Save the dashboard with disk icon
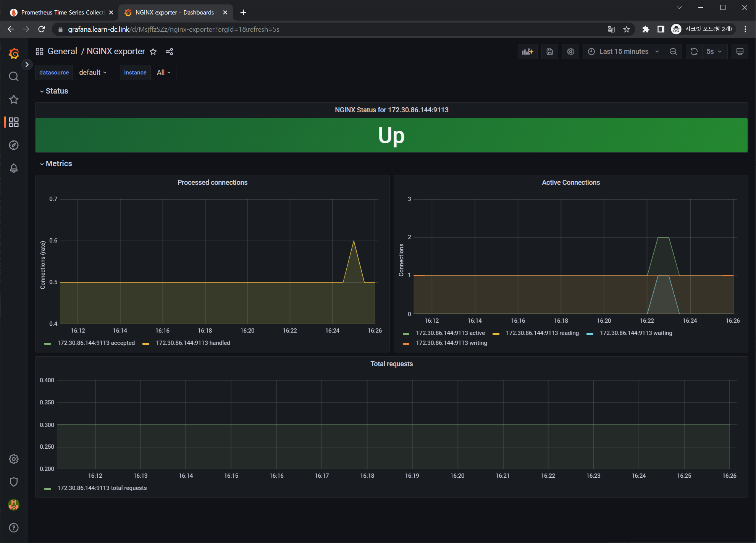Image resolution: width=756 pixels, height=543 pixels. tap(549, 52)
